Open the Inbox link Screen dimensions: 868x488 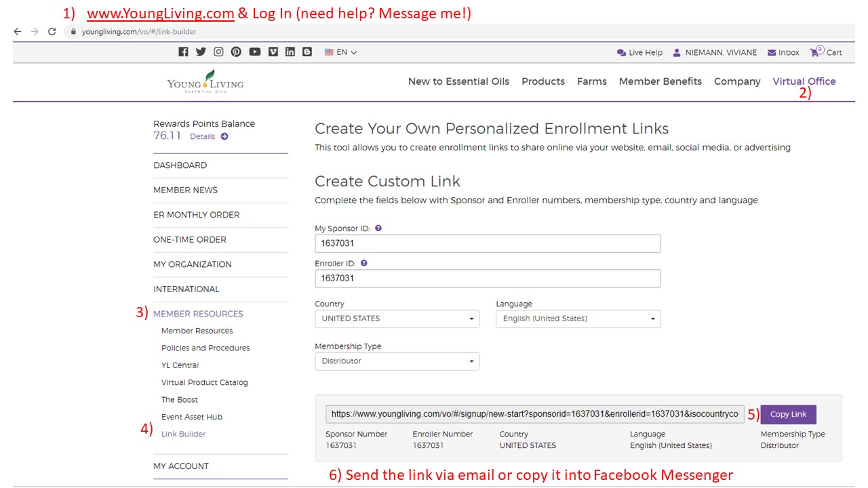tap(789, 53)
